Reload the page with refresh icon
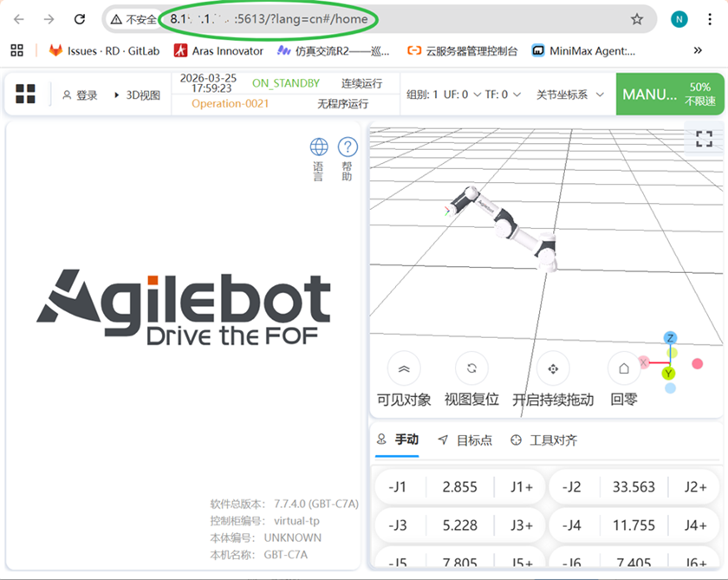 click(80, 19)
